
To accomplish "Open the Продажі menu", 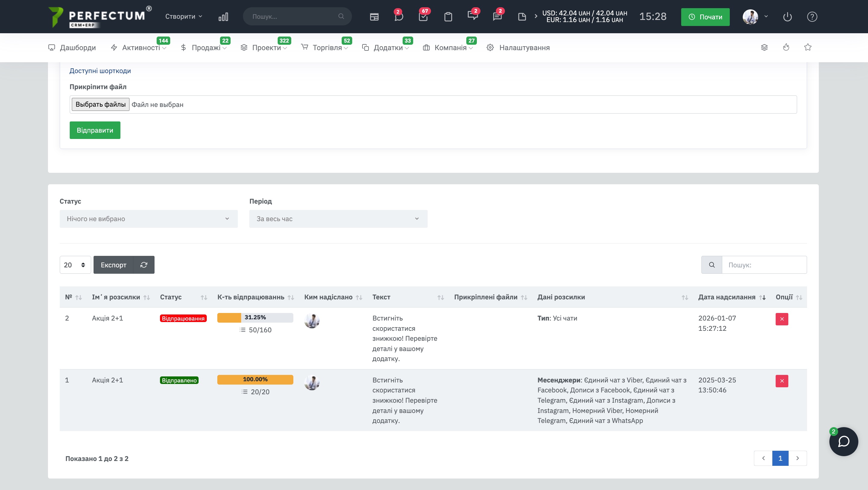I will click(206, 48).
